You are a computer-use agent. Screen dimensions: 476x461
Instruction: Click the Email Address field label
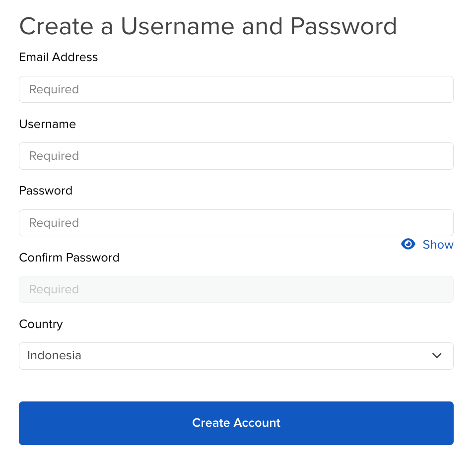[x=59, y=57]
